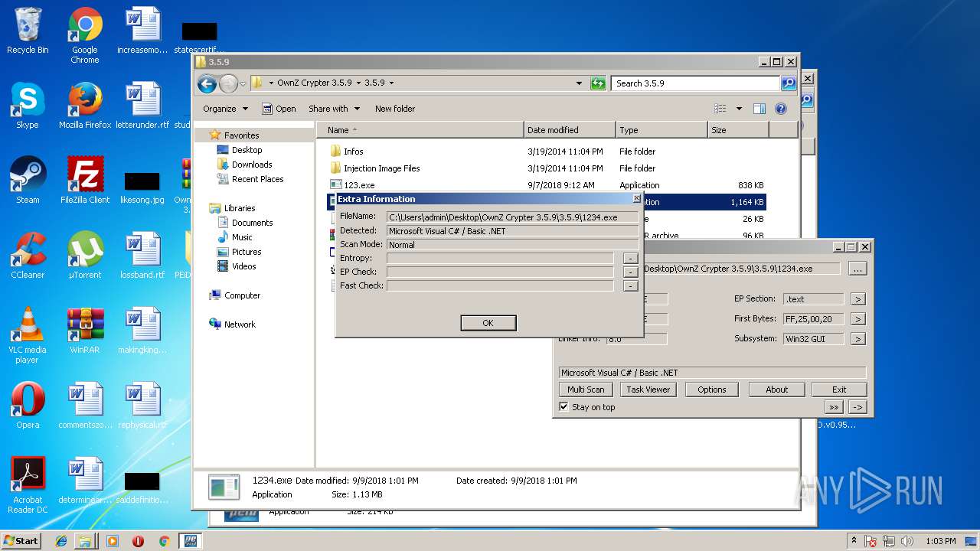Click the Fast Check dash button

(x=630, y=286)
